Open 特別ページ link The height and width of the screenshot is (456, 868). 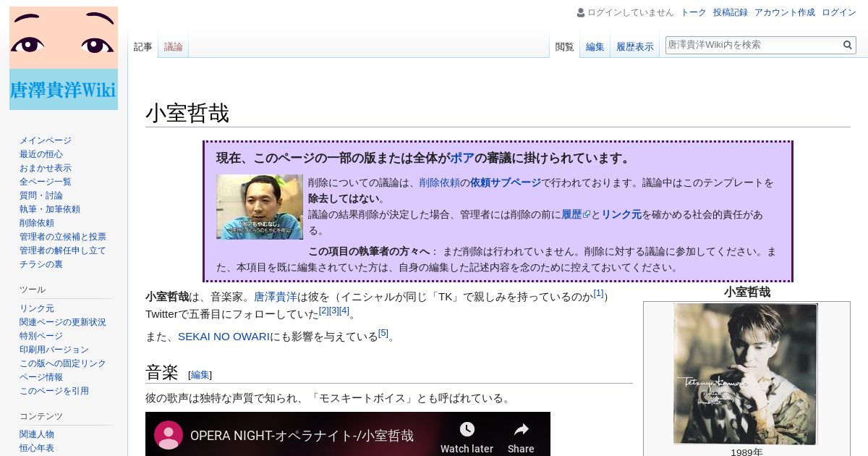pyautogui.click(x=41, y=336)
